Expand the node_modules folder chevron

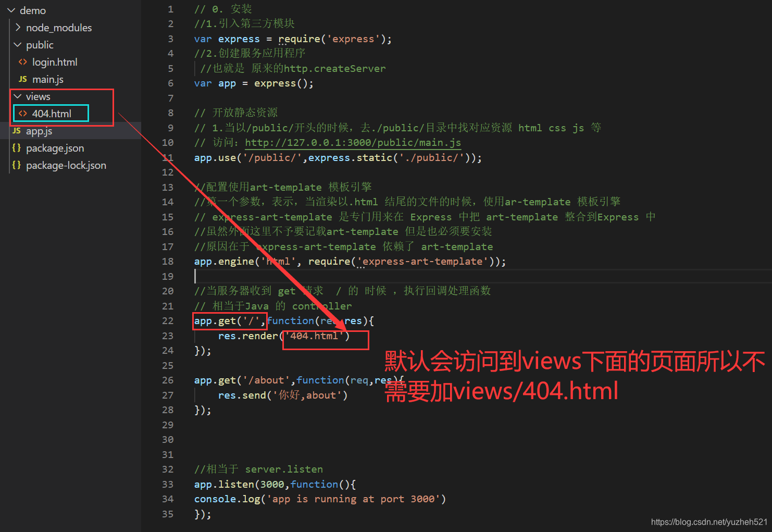pos(18,28)
